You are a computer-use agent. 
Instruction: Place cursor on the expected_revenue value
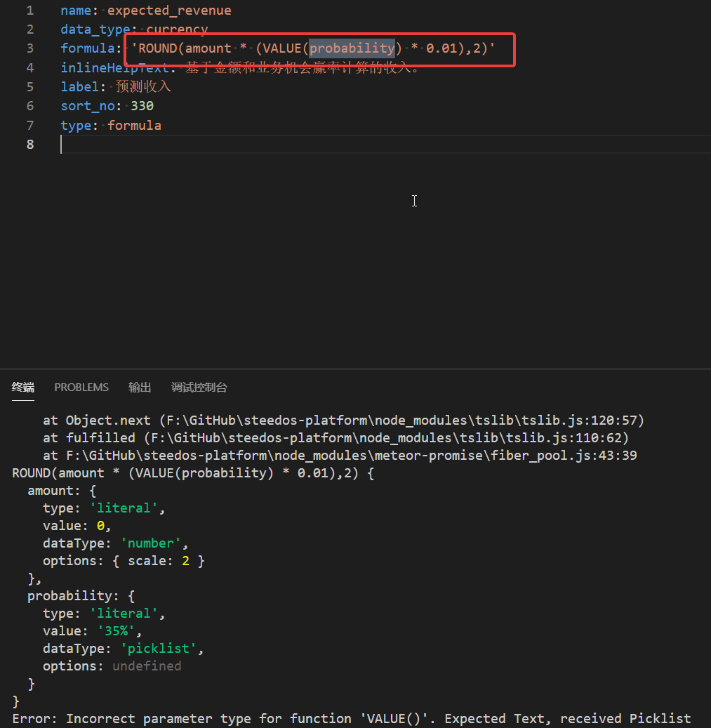point(168,10)
